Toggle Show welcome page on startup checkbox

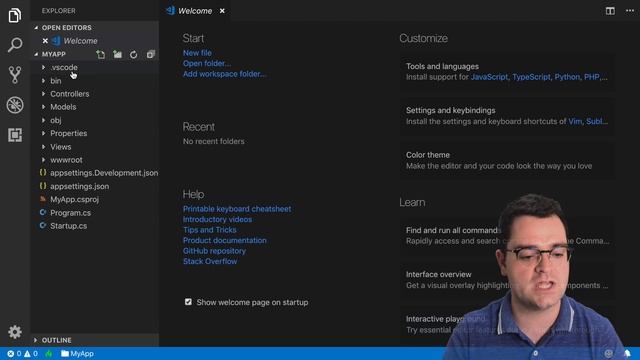tap(188, 302)
